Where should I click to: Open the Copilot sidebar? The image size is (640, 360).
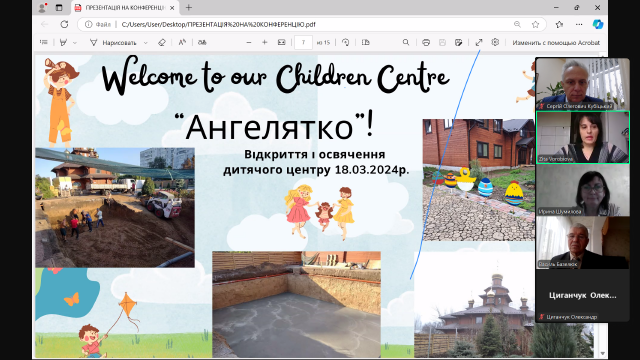[598, 24]
